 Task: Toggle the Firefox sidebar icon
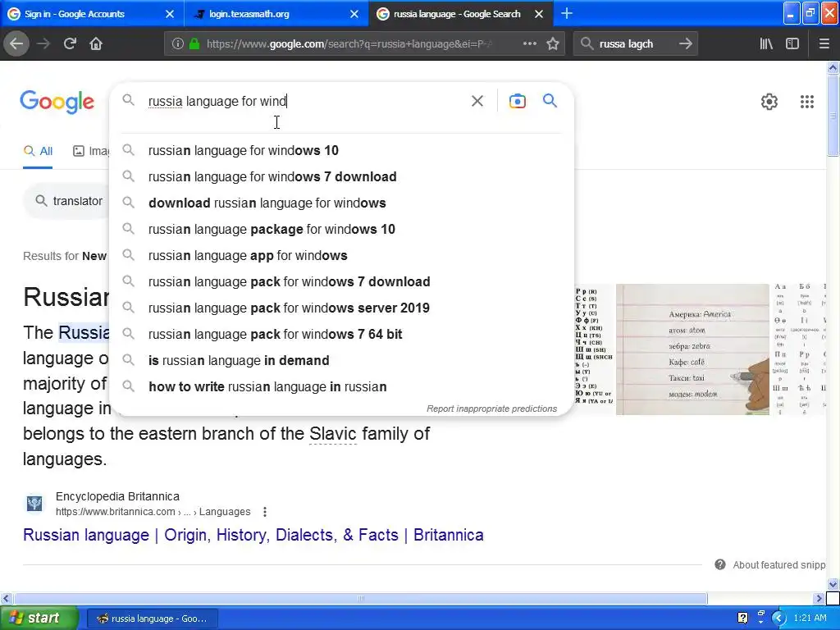point(792,43)
